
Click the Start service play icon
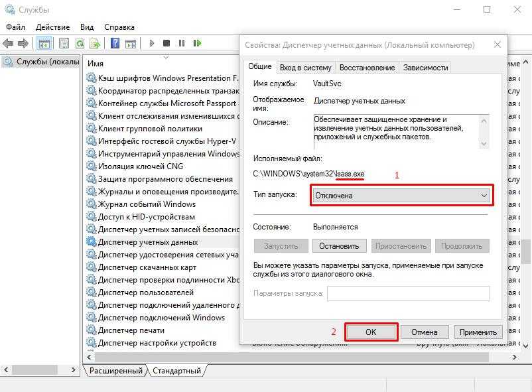click(x=152, y=44)
